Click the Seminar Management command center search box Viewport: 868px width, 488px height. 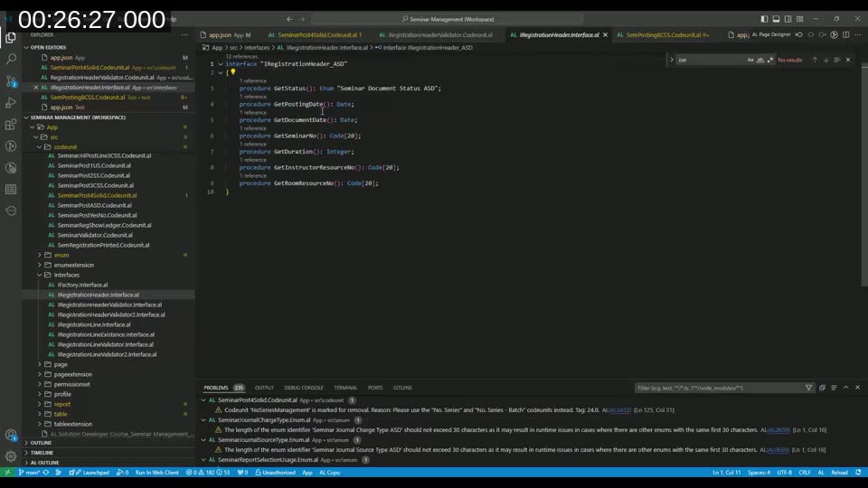[x=448, y=19]
